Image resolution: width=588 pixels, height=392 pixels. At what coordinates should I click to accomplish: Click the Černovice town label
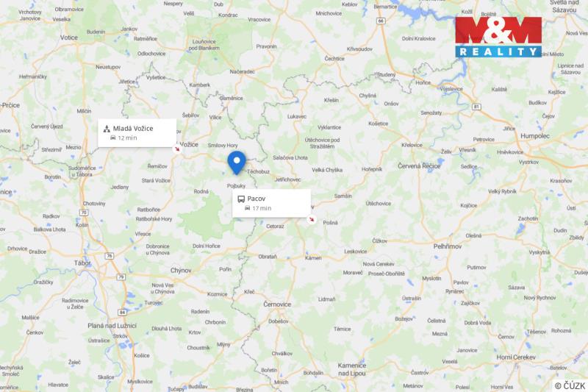coord(277,304)
